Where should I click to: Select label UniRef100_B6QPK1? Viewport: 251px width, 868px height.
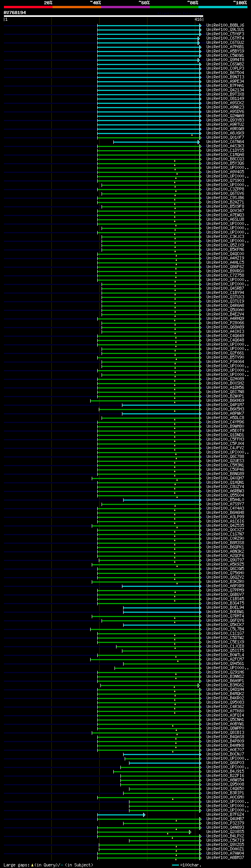click(x=225, y=547)
